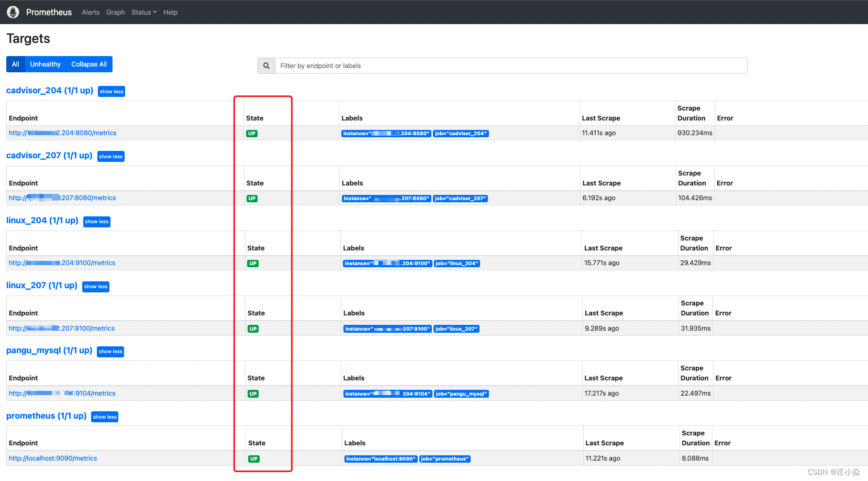The image size is (868, 481).
Task: Expand the Status dropdown menu
Action: (144, 13)
